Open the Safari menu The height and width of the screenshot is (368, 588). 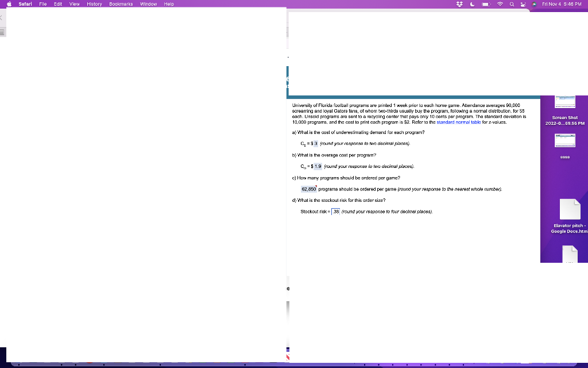(x=25, y=4)
